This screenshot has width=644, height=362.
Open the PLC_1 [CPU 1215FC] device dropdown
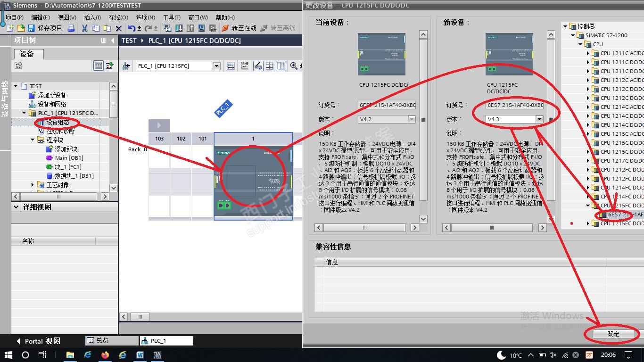pos(217,66)
